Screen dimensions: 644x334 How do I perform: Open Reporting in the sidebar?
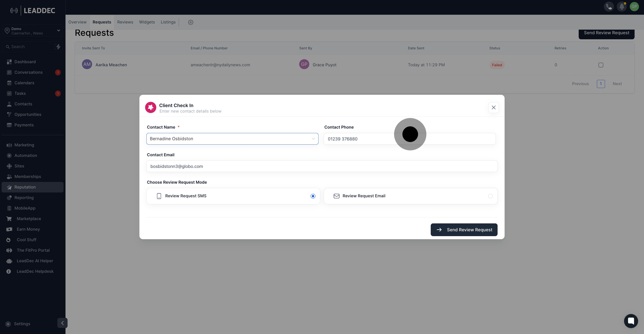(32, 198)
